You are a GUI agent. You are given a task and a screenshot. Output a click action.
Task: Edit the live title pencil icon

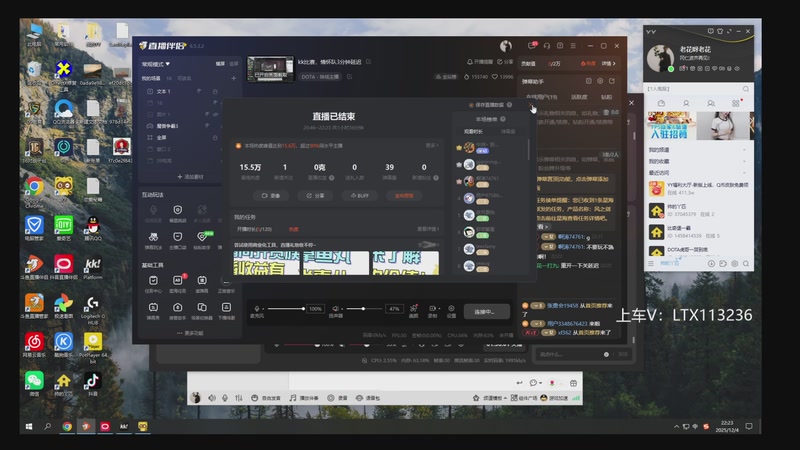[368, 62]
